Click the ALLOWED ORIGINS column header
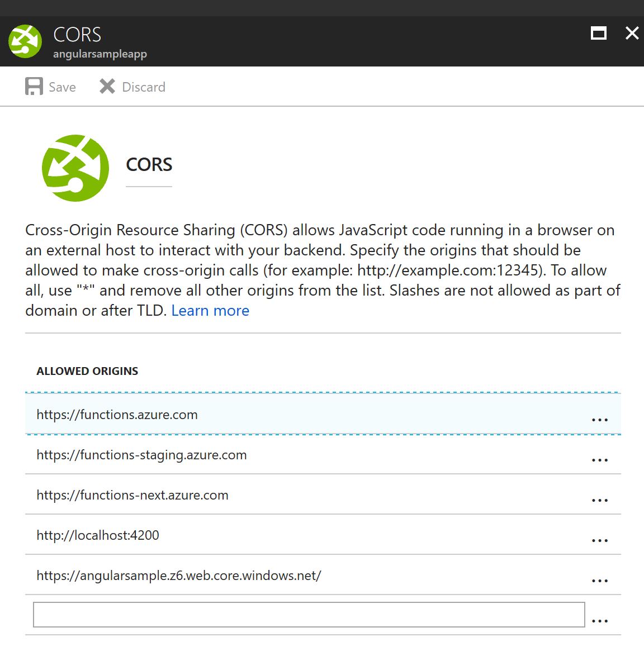 (87, 371)
